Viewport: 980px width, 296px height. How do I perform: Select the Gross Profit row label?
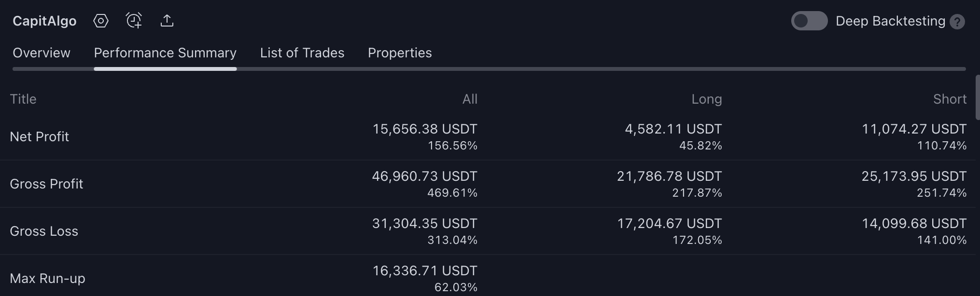point(46,184)
